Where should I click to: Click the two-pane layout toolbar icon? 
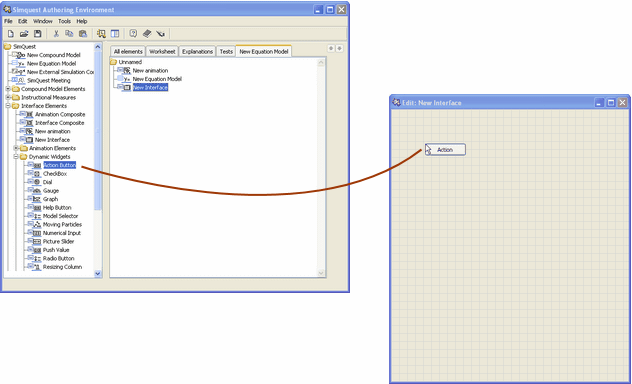(x=115, y=34)
